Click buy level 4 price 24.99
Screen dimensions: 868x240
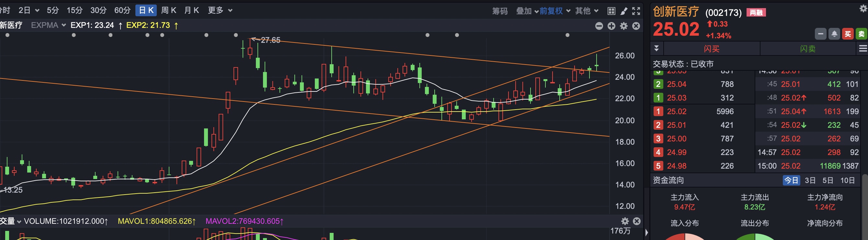[677, 152]
